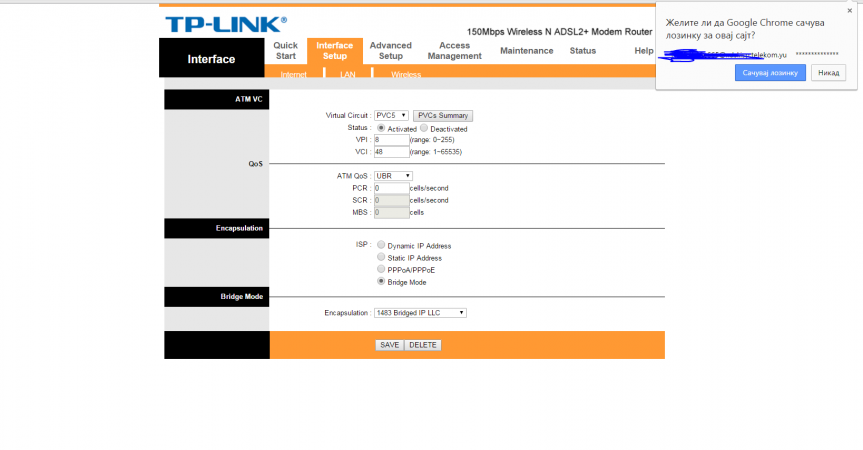Screen dimensions: 863x450
Task: Open the Interface Setup tab
Action: point(335,51)
